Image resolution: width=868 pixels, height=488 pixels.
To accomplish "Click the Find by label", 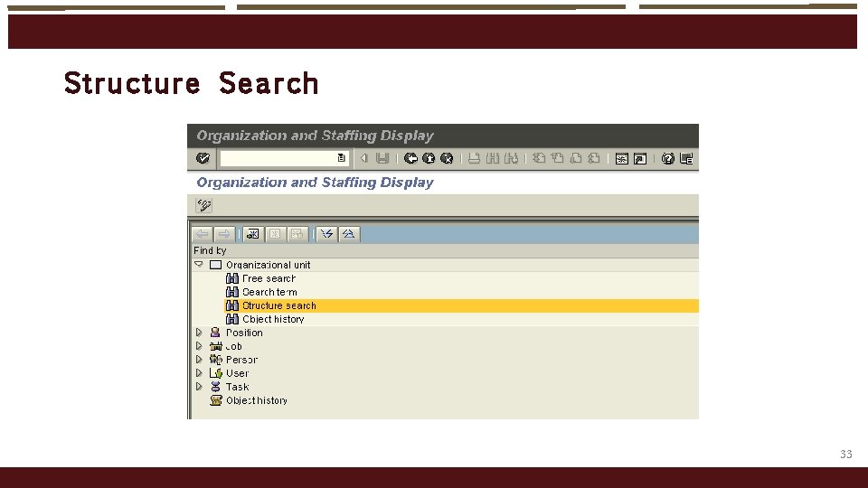I will click(x=210, y=250).
